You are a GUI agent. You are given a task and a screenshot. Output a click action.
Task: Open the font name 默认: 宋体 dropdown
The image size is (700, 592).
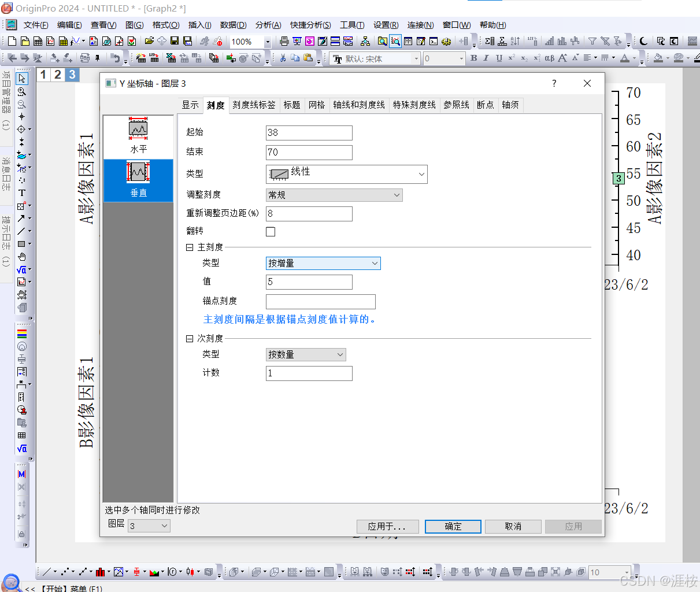tap(416, 58)
